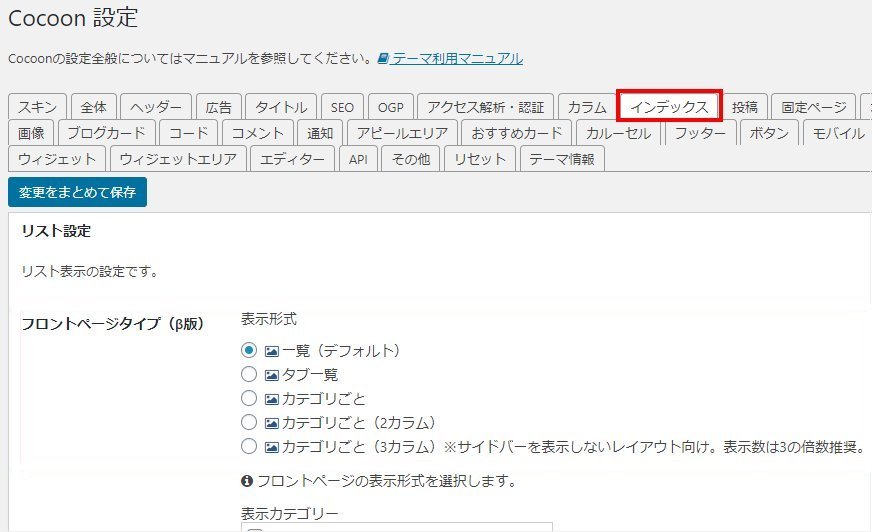Screen dimensions: 872x532
Task: Click image preview icon next to タブ一覧
Action: (271, 375)
